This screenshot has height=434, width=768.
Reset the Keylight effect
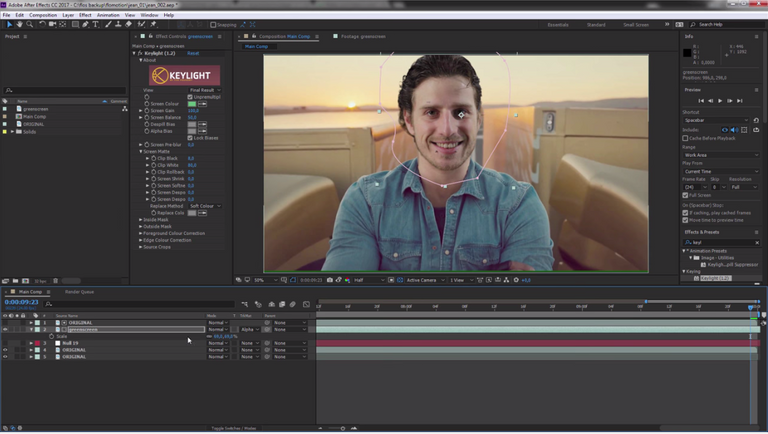click(193, 53)
